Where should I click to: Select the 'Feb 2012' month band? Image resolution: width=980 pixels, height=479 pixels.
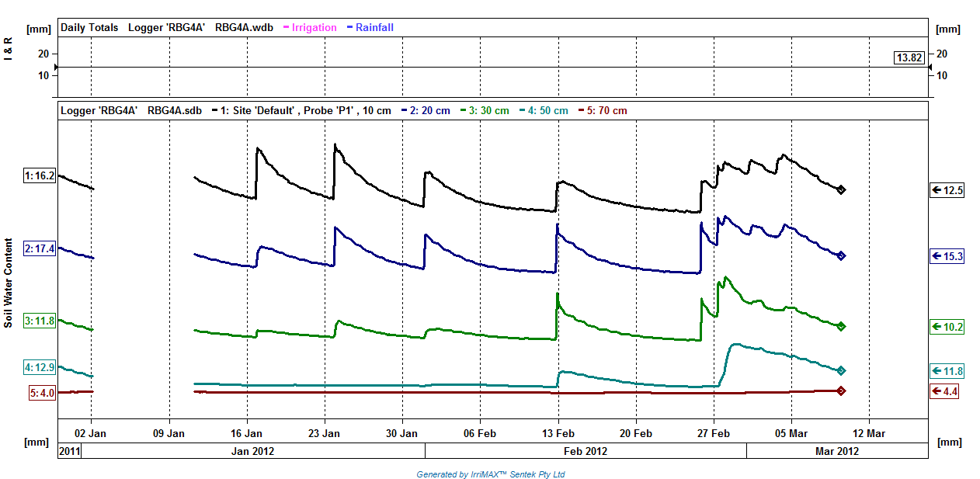pyautogui.click(x=586, y=450)
